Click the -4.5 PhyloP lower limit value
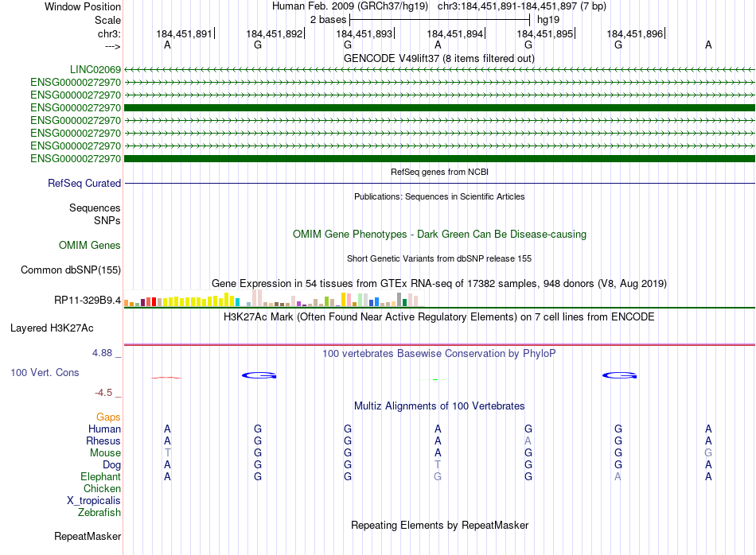 [x=103, y=393]
